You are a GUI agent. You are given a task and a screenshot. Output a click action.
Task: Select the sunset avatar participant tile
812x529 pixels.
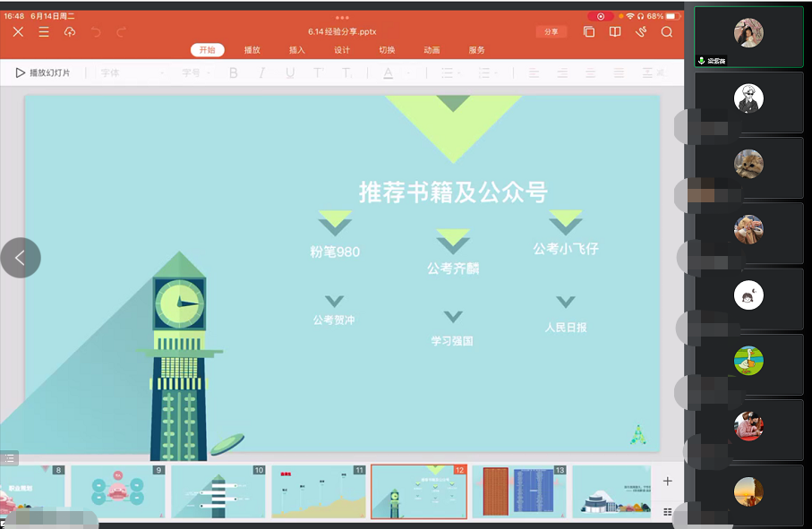(748, 495)
